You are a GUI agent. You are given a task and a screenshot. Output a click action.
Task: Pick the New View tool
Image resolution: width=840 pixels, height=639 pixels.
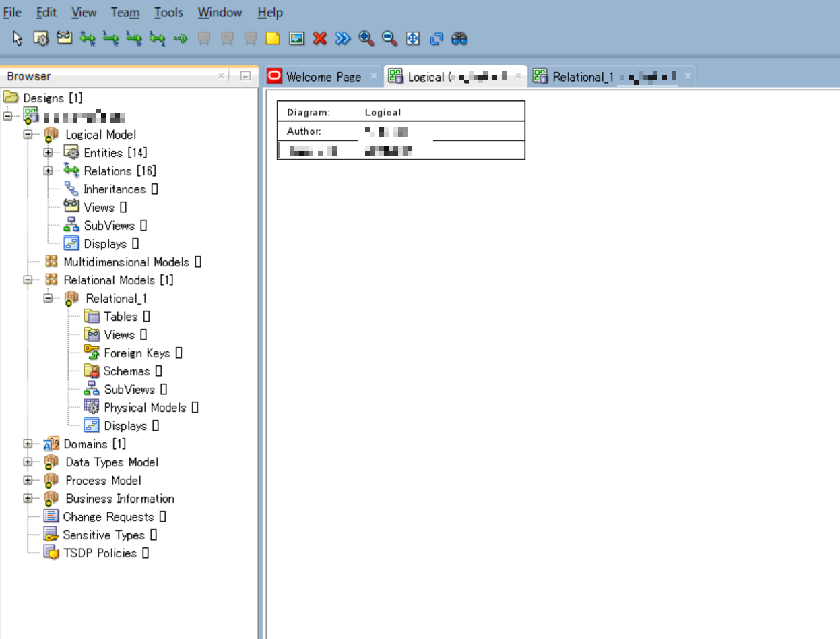(x=64, y=38)
